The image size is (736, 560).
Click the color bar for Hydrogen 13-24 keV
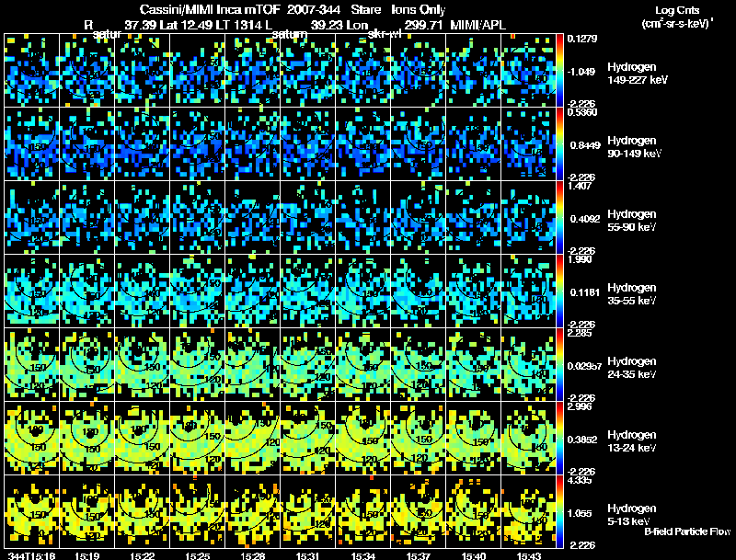pos(559,439)
